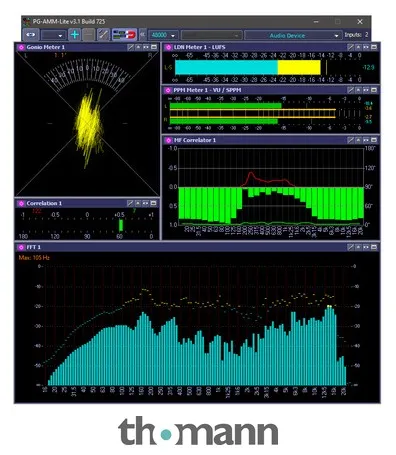This screenshot has height=455, width=396.
Task: Click the greyed minus remove-meter button
Action: [88, 35]
